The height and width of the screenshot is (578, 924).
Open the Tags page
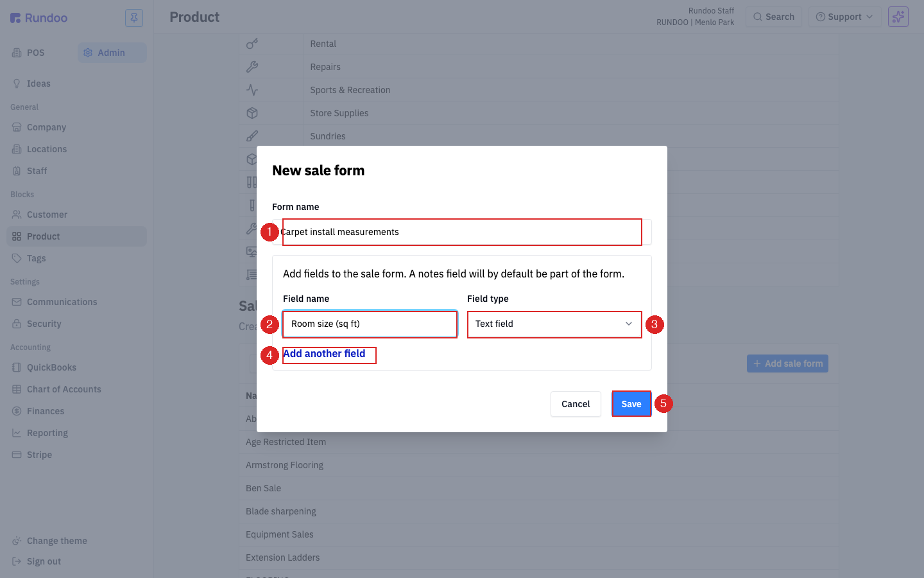[76, 258]
